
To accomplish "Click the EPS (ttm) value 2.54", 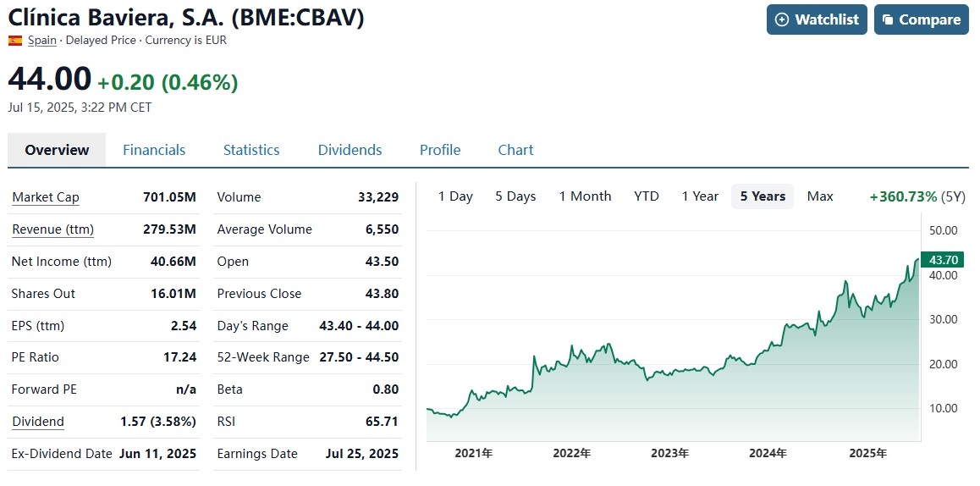I will (x=184, y=325).
